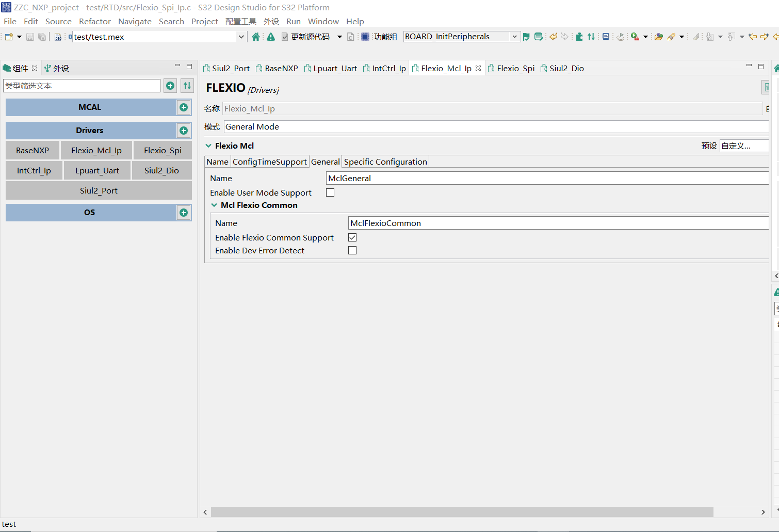Select the Siul2_Port component under Drivers
This screenshot has height=532, width=779.
[98, 190]
